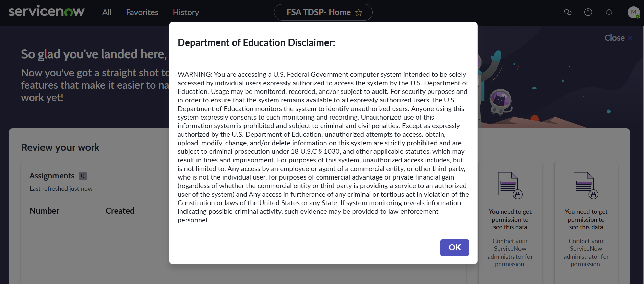
Task: Click the FSA TDSP- Home title pill
Action: pyautogui.click(x=319, y=12)
